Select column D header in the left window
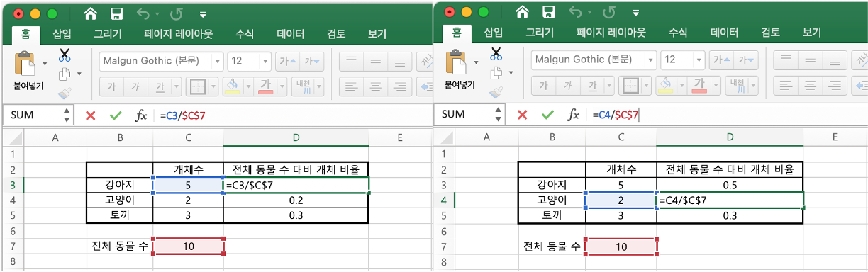The image size is (868, 272). (296, 137)
